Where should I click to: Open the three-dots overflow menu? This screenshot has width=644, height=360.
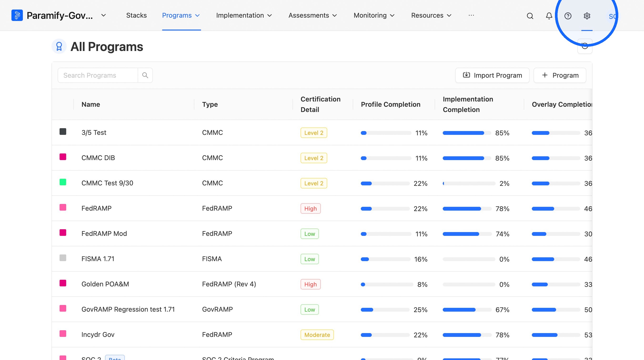tap(471, 15)
